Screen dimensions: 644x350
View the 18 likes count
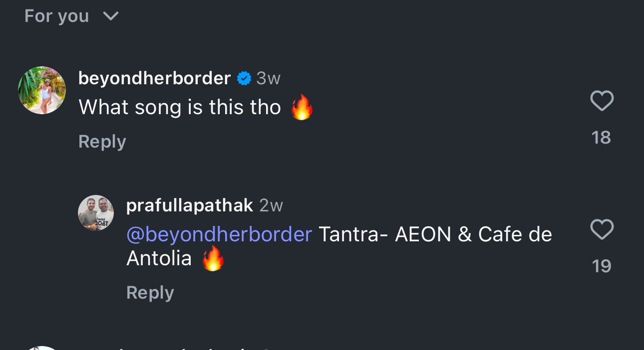(601, 138)
